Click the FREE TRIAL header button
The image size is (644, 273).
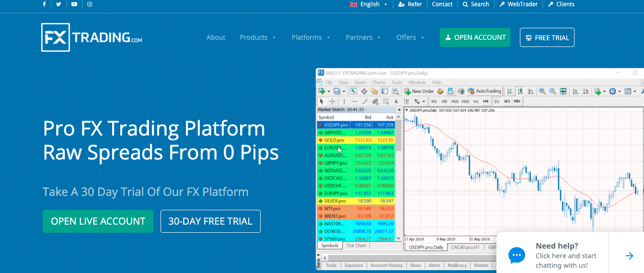coord(547,37)
